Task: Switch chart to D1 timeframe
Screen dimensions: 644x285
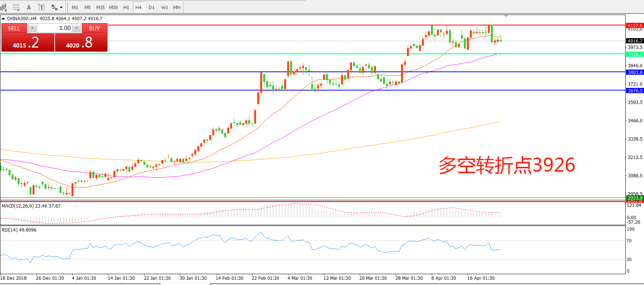Action: [151, 7]
